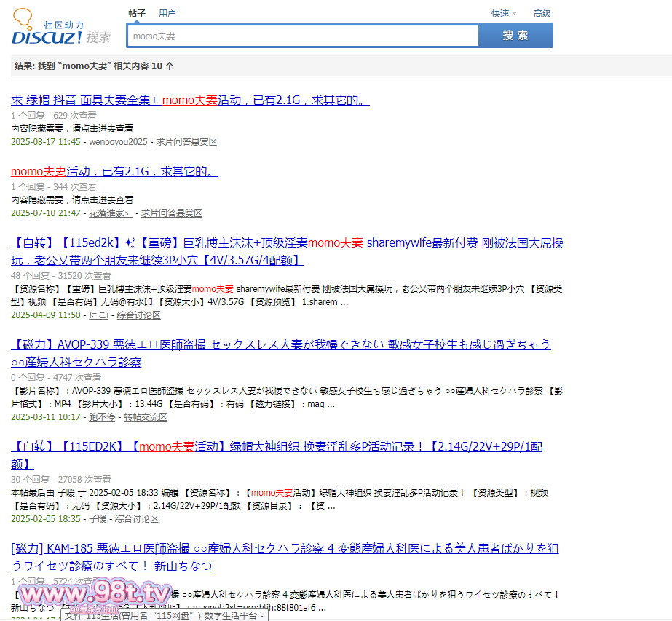Viewport: 672px width, 621px height.
Task: Open author wenboyou2025's profile link
Action: 118,142
